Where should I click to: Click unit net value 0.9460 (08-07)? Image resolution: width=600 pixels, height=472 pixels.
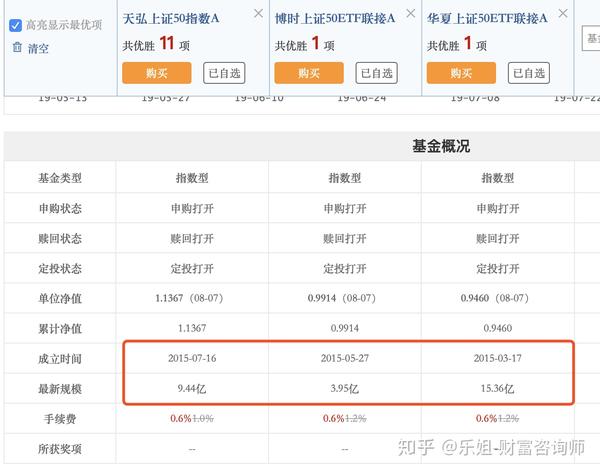click(494, 298)
